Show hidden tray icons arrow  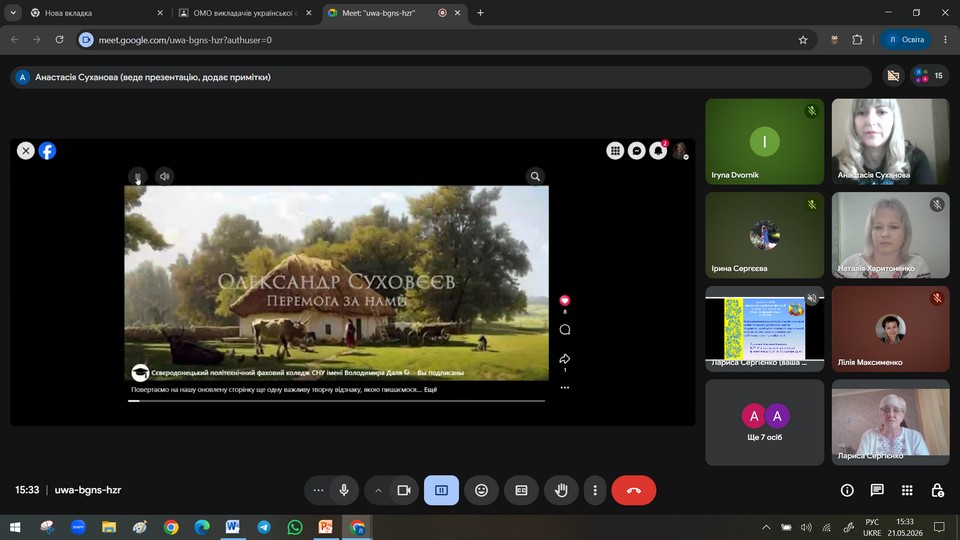(x=766, y=527)
